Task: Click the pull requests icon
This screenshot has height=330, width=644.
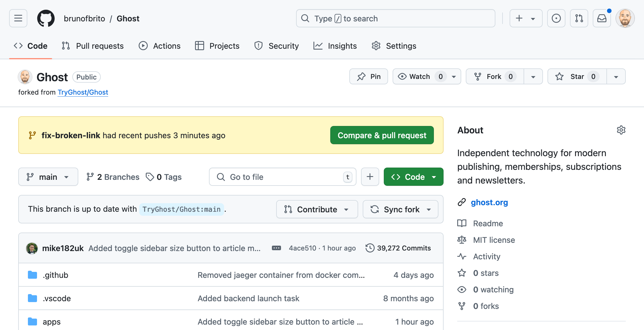Action: coord(65,46)
